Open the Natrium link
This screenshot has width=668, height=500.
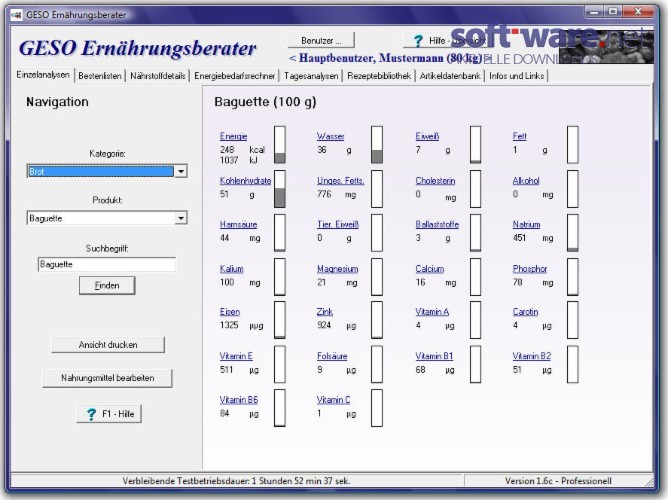tap(527, 224)
